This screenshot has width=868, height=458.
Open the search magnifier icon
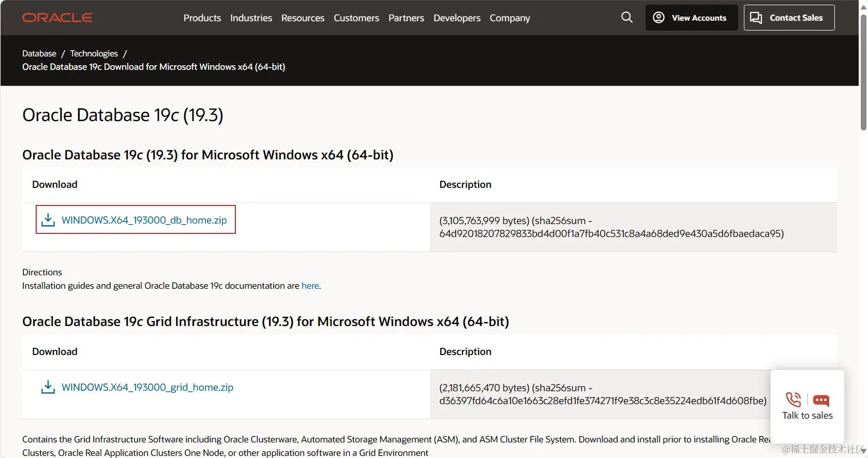point(626,18)
